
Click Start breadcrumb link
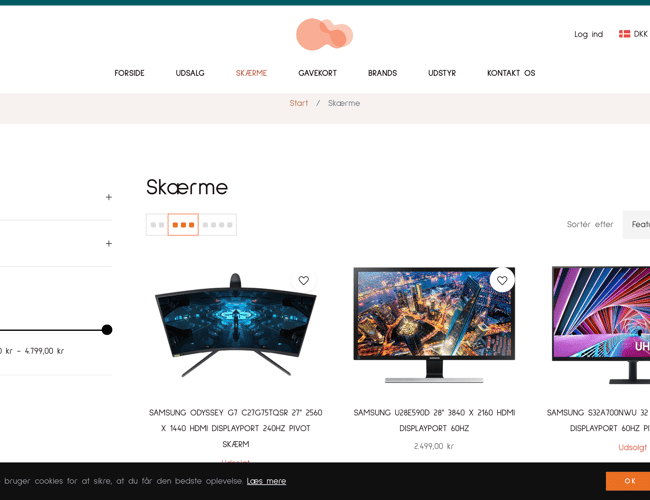[298, 103]
